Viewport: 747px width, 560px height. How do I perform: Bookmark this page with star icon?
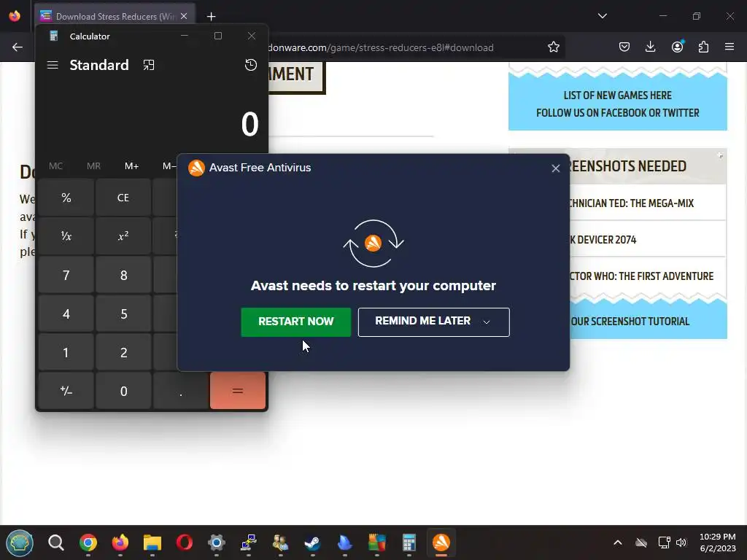pos(553,47)
